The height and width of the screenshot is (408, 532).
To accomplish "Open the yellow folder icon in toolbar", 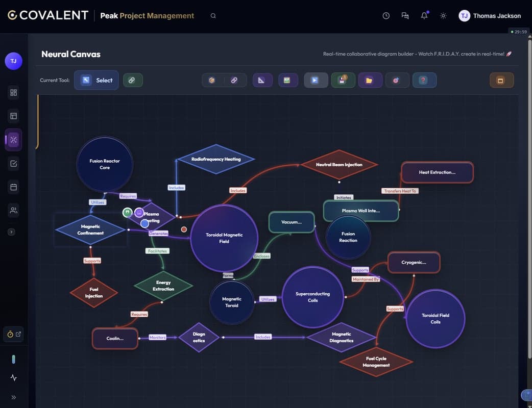I will pos(370,80).
